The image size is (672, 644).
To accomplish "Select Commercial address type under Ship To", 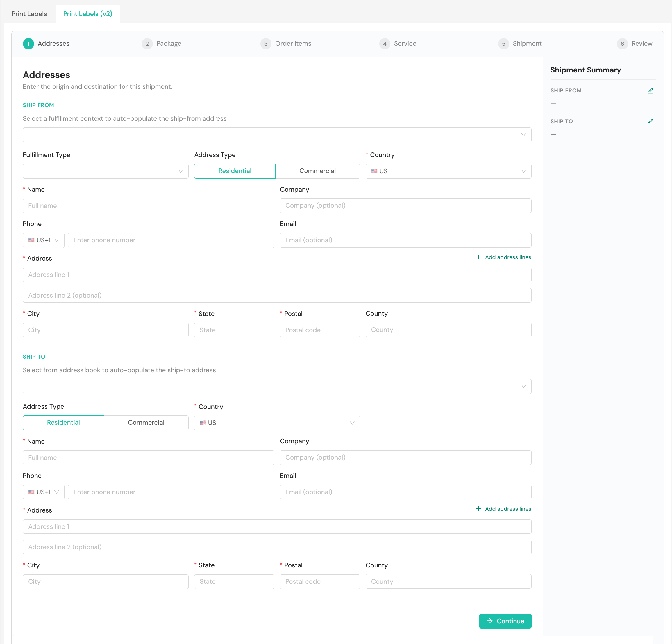I will point(146,422).
